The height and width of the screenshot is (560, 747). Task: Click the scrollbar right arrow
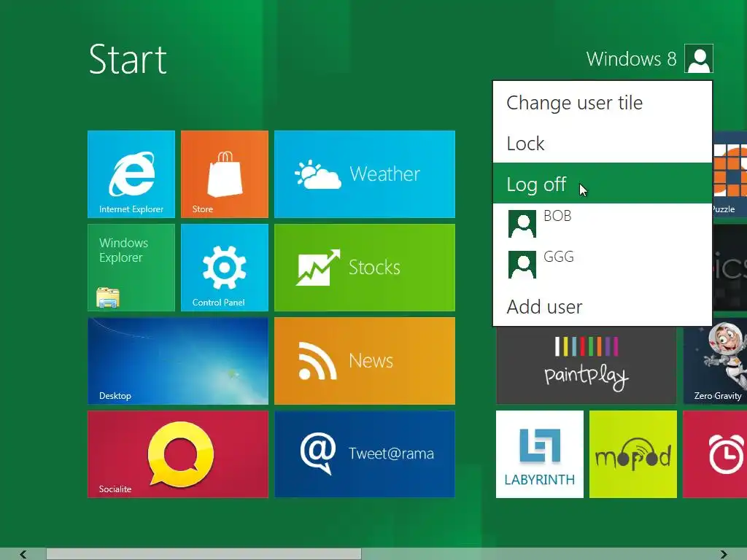coord(724,554)
